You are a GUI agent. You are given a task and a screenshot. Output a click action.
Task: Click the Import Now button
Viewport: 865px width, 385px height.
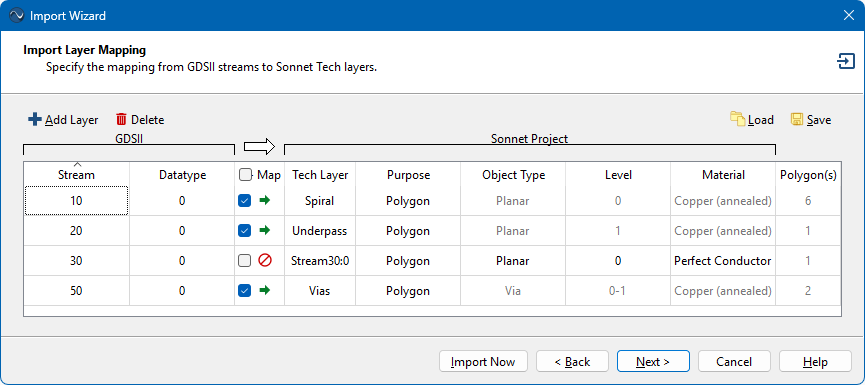point(483,362)
